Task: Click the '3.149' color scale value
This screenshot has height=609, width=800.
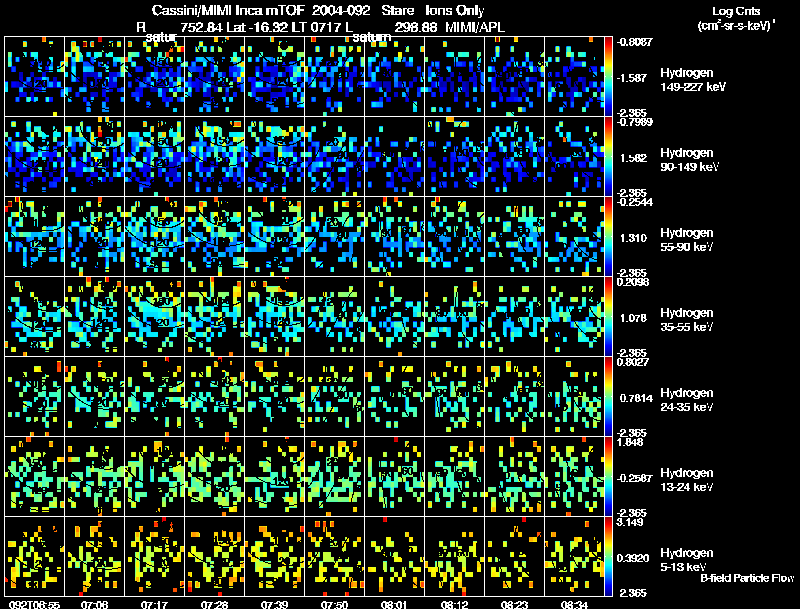Action: click(629, 522)
